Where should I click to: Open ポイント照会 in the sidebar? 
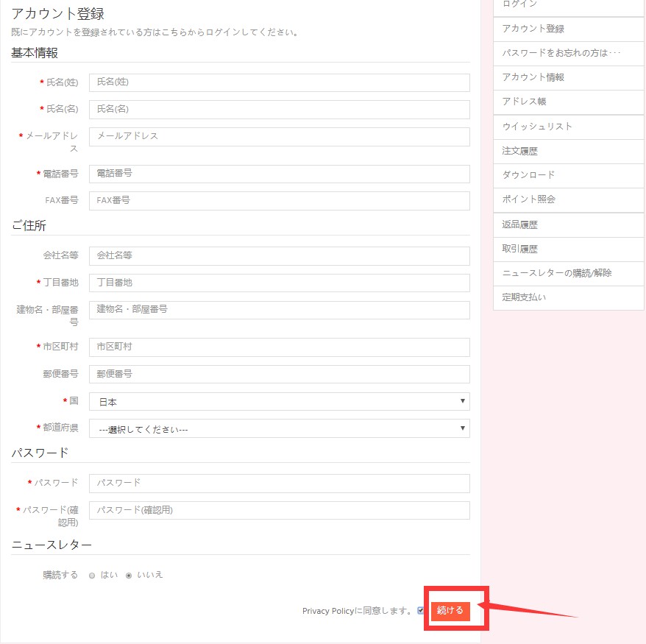(569, 200)
